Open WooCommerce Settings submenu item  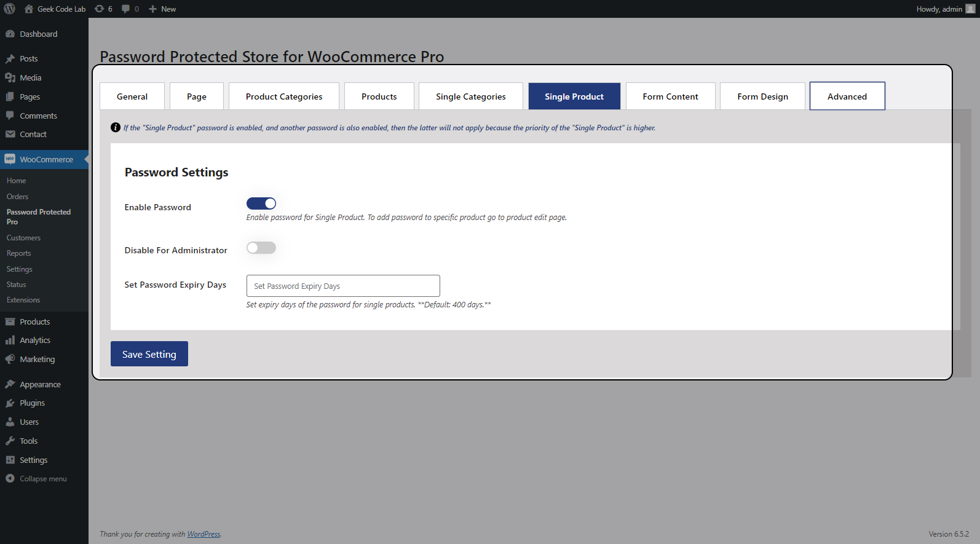[x=20, y=269]
